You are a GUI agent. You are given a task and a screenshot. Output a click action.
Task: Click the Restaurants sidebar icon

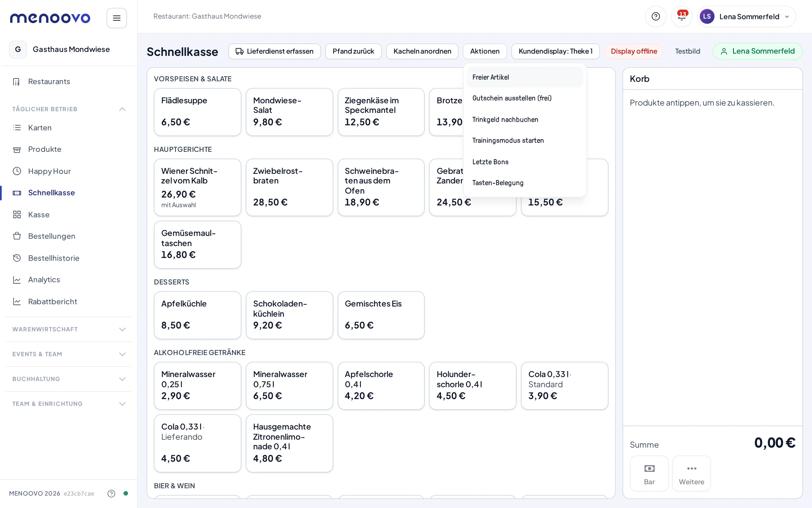tap(16, 82)
